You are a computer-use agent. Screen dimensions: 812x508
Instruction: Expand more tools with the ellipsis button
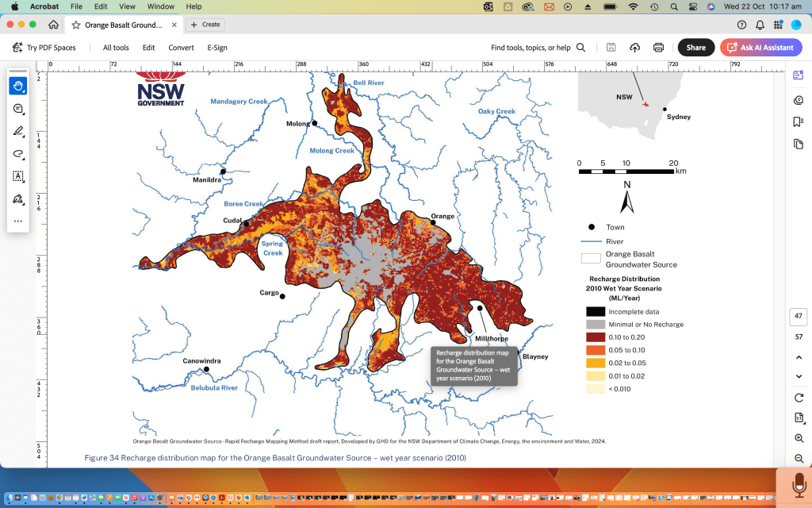[17, 221]
